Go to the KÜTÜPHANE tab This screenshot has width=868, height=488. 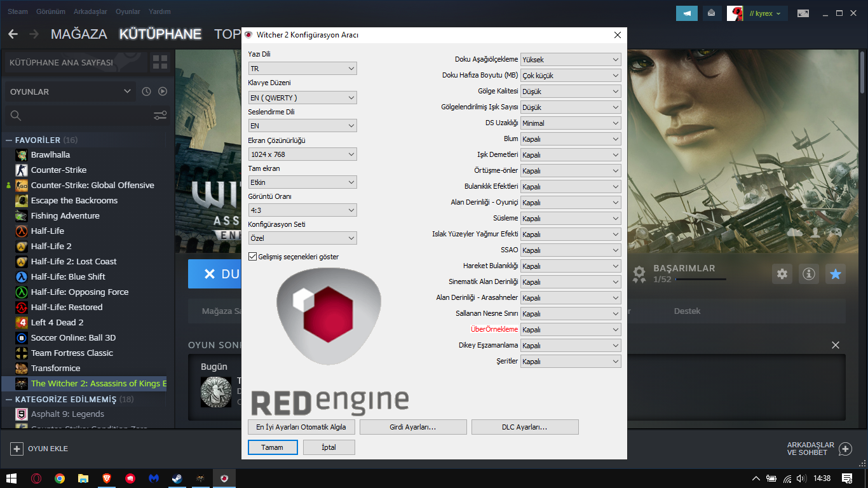160,34
